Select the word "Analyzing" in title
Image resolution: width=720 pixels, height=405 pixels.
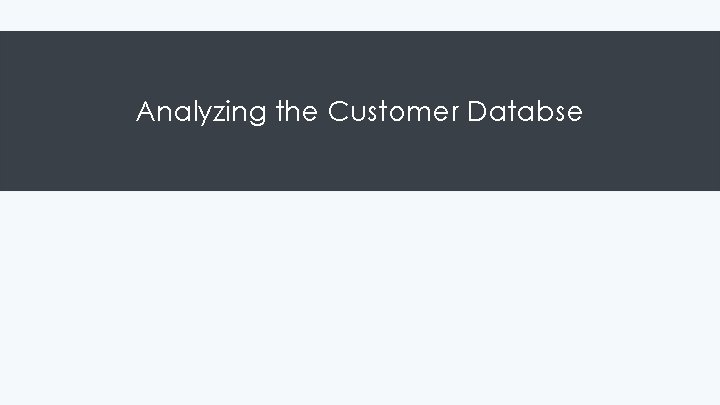[x=201, y=112]
